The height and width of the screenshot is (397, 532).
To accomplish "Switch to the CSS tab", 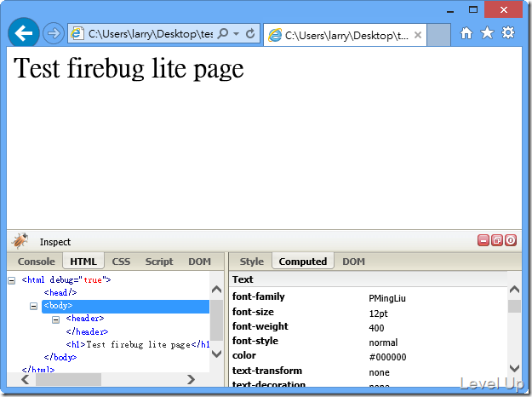I will point(121,262).
